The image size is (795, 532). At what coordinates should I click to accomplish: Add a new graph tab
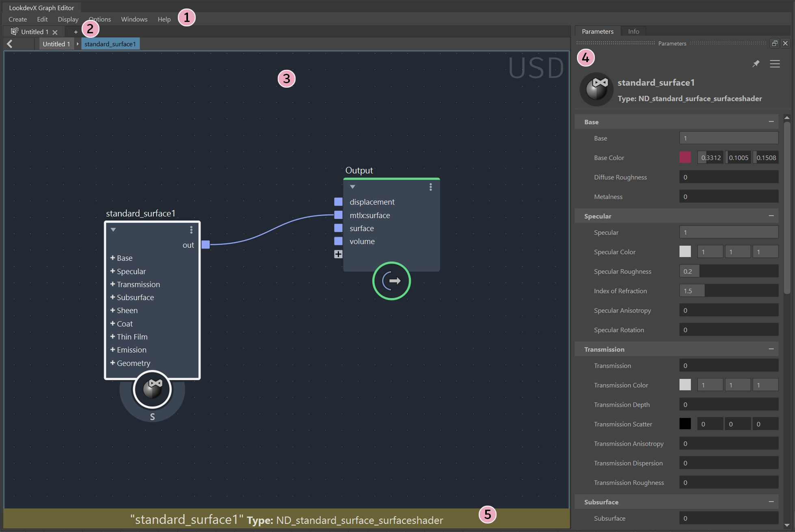point(76,32)
